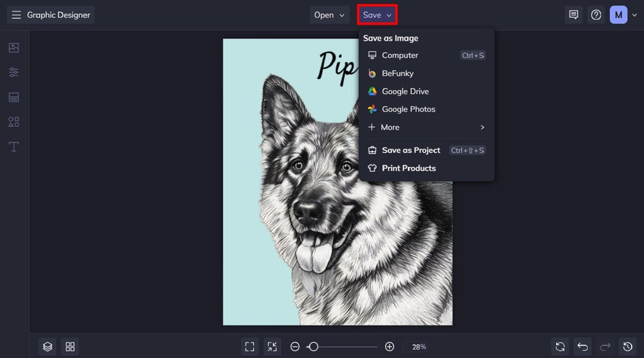Viewport: 644px width, 358px height.
Task: Click the fit-to-screen icon
Action: pos(250,346)
